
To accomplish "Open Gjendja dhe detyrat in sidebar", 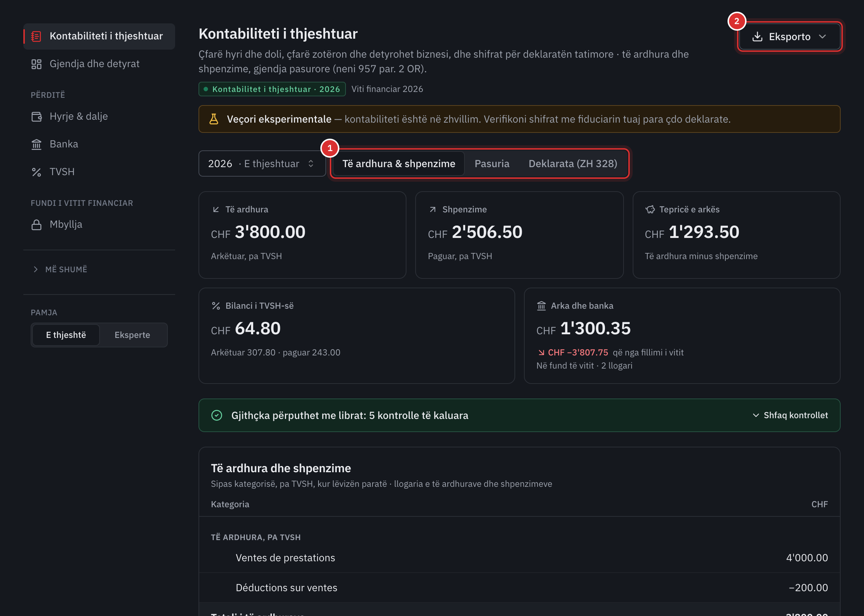I will (x=99, y=64).
